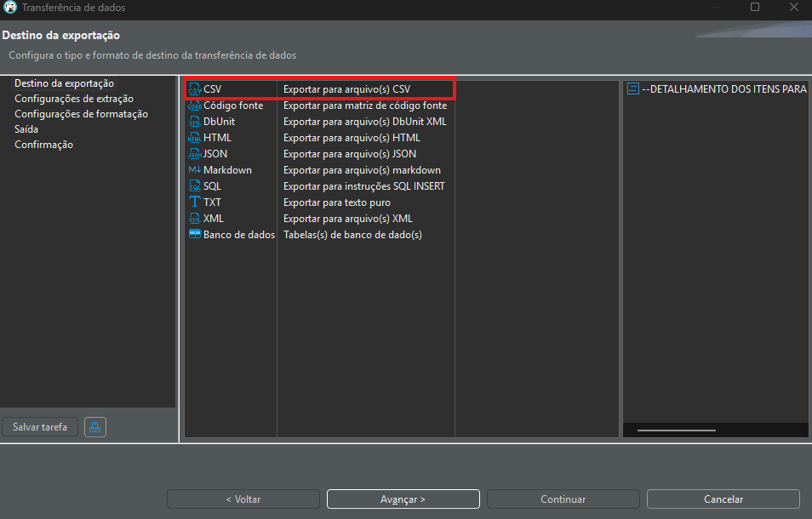Choose the Markdown export icon

(x=194, y=170)
